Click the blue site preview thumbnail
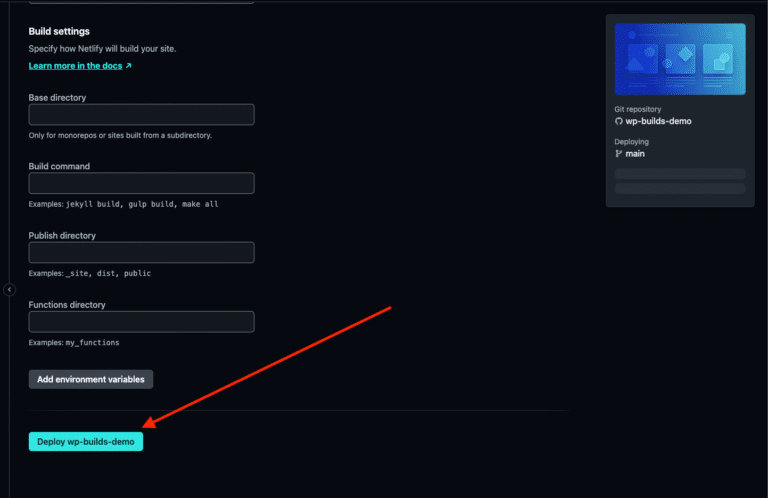The width and height of the screenshot is (768, 498). 680,59
